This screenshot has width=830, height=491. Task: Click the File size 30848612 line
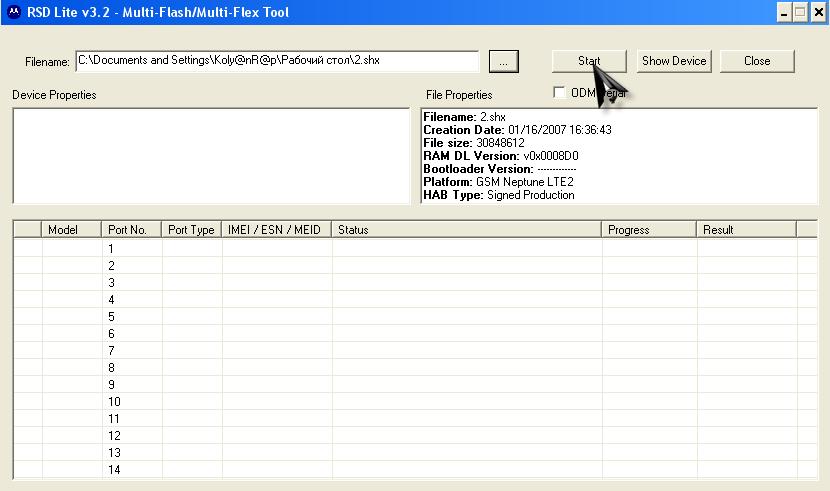tap(474, 143)
